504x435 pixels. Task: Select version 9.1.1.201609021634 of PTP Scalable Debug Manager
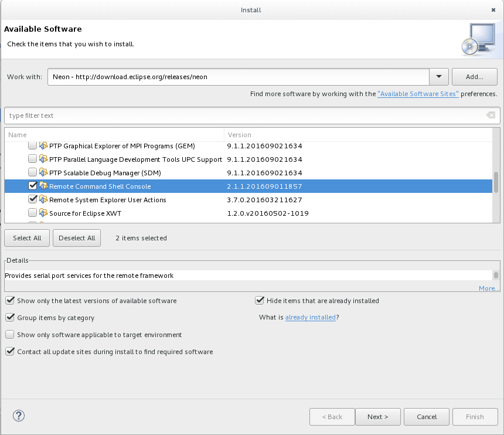coord(264,173)
